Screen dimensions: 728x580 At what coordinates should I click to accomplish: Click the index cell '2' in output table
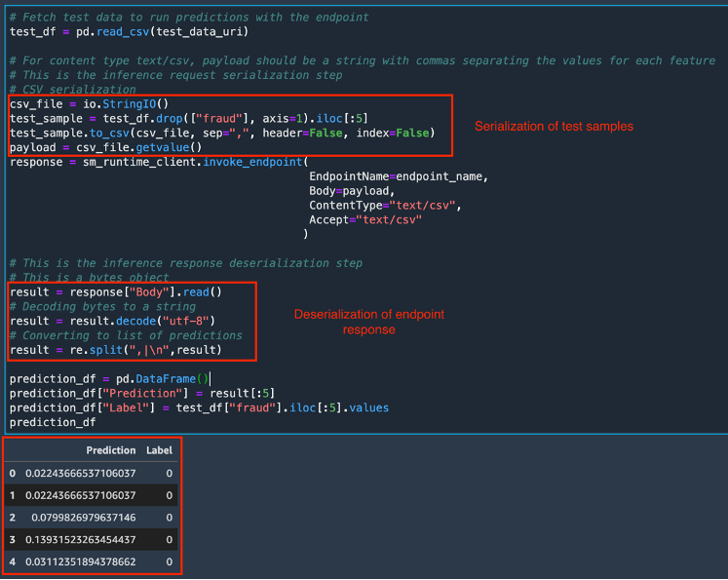(x=12, y=518)
